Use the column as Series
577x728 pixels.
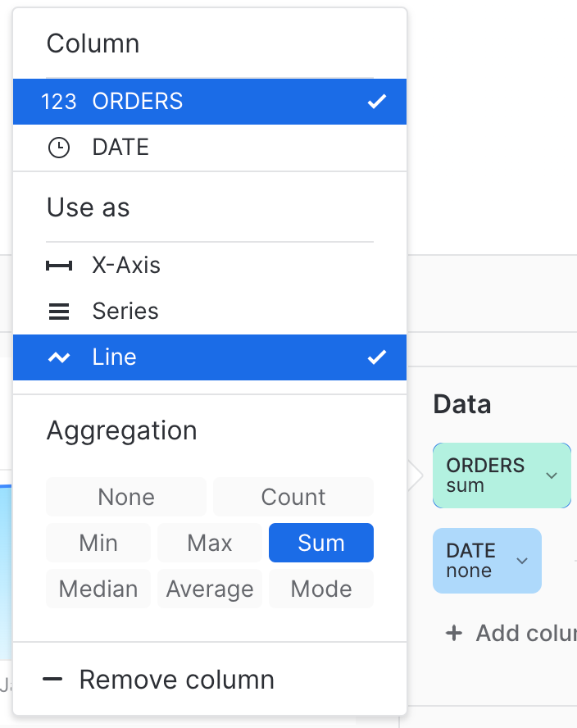coord(210,312)
